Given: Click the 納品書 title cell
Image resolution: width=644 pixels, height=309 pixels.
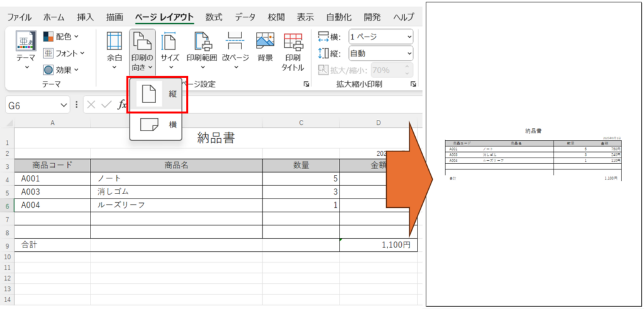Looking at the screenshot, I should coord(216,138).
